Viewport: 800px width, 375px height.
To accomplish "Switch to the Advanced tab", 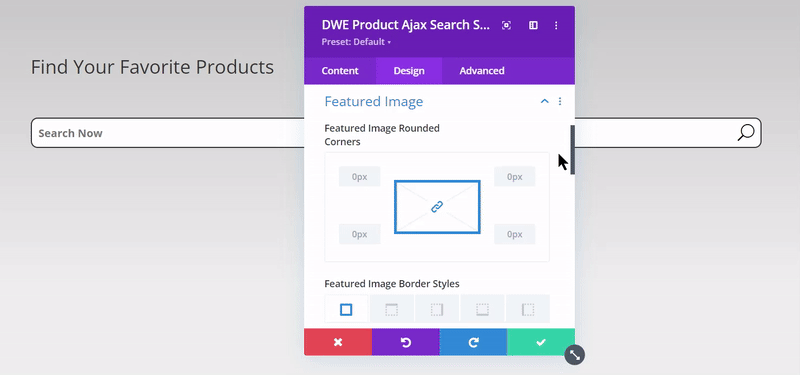I will (482, 71).
